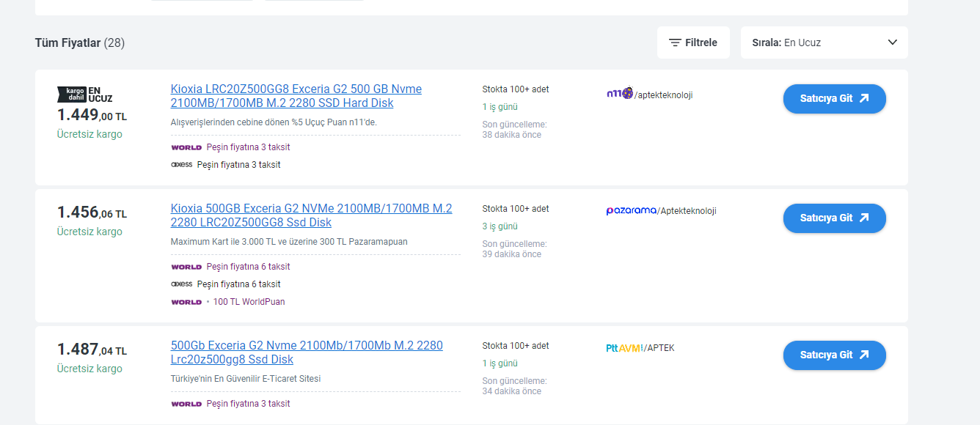Click World card logo in the PttAVM offer
The height and width of the screenshot is (425, 980).
click(x=186, y=404)
